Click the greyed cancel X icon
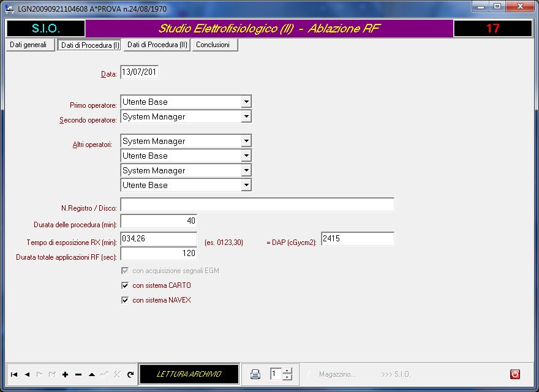Viewport: 539px width, 392px height. pos(117,374)
